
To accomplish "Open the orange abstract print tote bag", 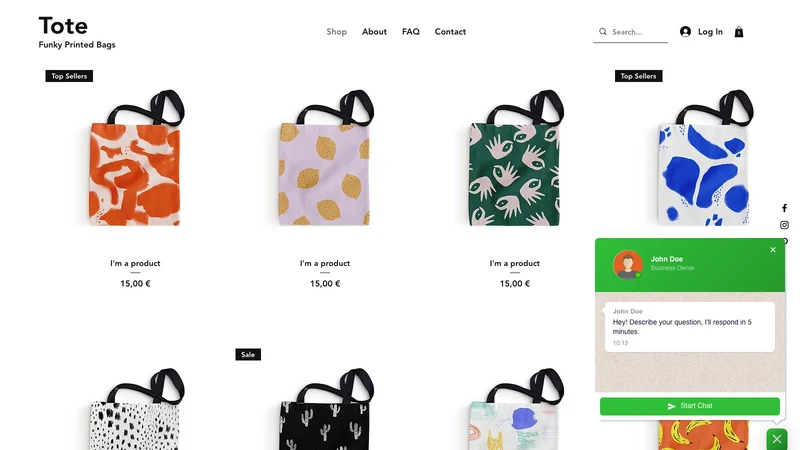I will tap(135, 158).
